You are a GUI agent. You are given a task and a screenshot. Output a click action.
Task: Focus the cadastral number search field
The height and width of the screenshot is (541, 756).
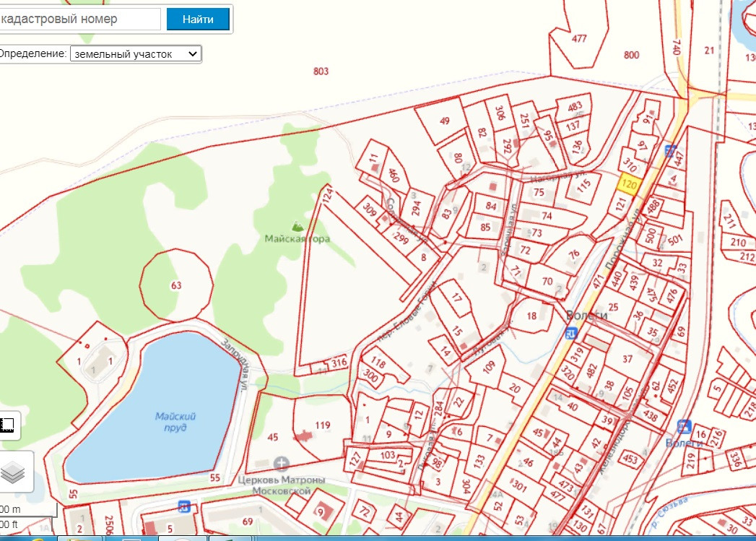[79, 20]
